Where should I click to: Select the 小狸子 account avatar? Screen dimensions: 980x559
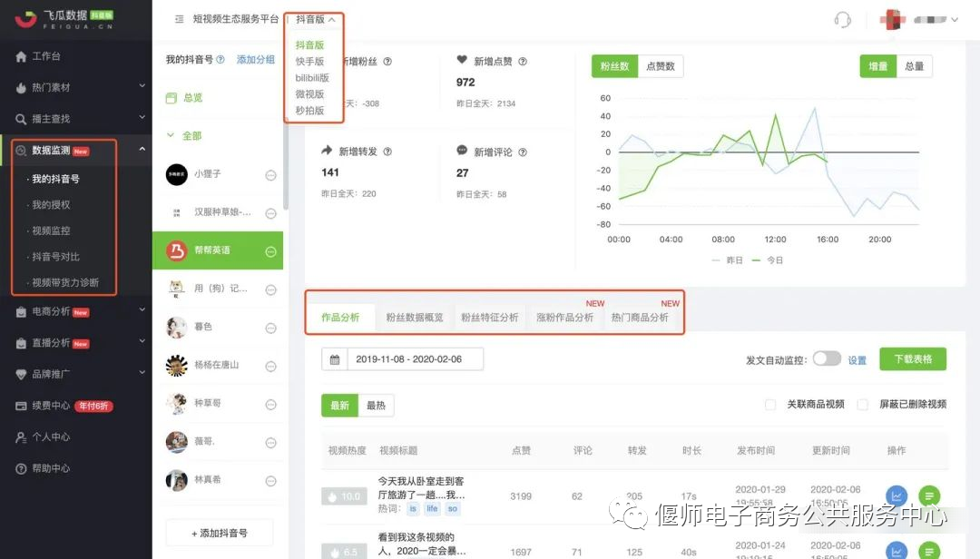[x=176, y=174]
